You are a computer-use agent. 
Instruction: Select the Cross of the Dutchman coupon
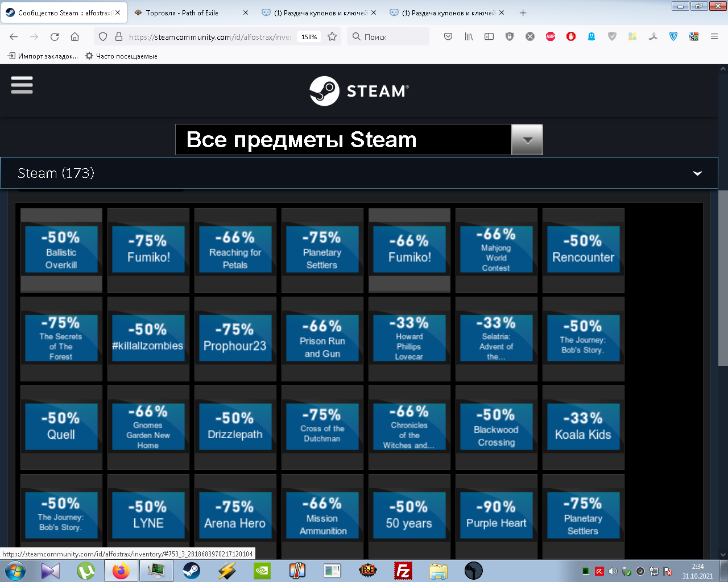[322, 427]
